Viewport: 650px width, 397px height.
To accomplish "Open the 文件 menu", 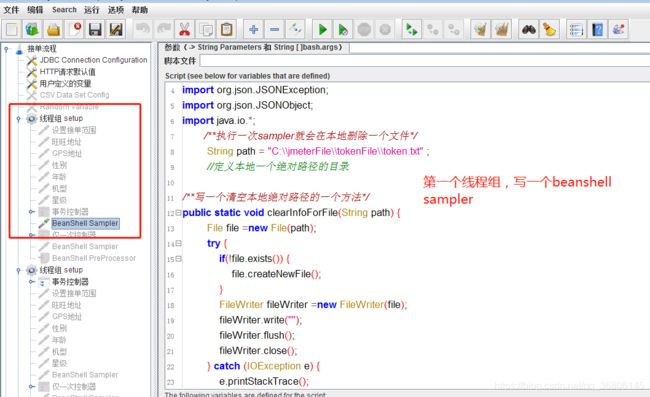I will click(11, 10).
